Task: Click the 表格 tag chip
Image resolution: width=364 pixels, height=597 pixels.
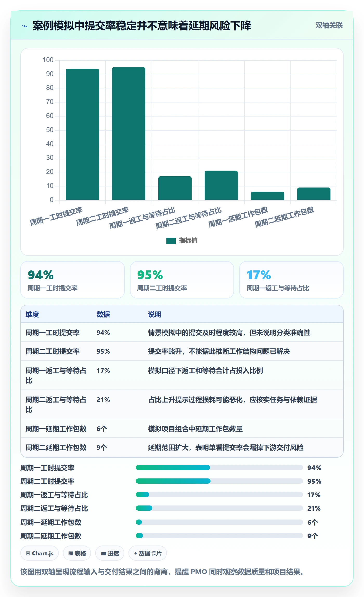Action: [x=77, y=553]
